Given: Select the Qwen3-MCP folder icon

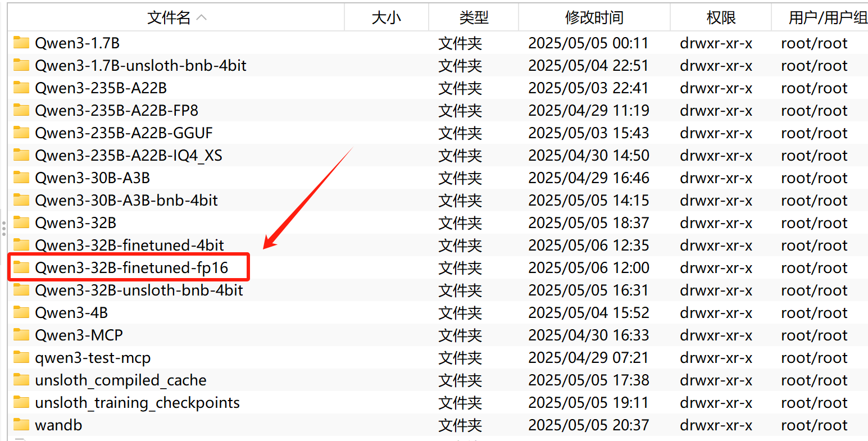Looking at the screenshot, I should 21,335.
